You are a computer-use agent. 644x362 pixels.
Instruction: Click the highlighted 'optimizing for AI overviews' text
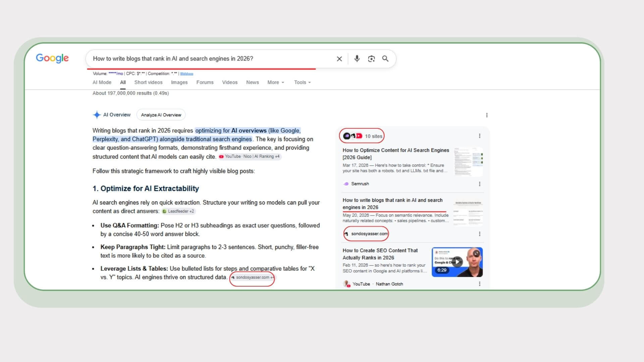(231, 131)
